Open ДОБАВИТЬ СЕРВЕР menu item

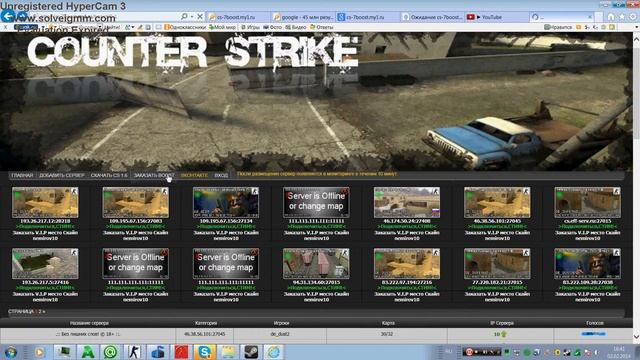(62, 175)
